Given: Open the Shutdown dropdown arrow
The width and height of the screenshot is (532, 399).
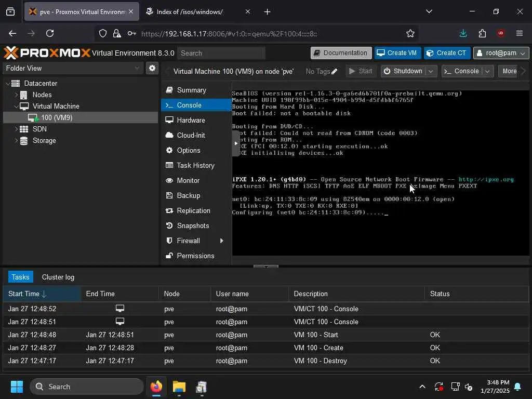Looking at the screenshot, I should click(431, 71).
